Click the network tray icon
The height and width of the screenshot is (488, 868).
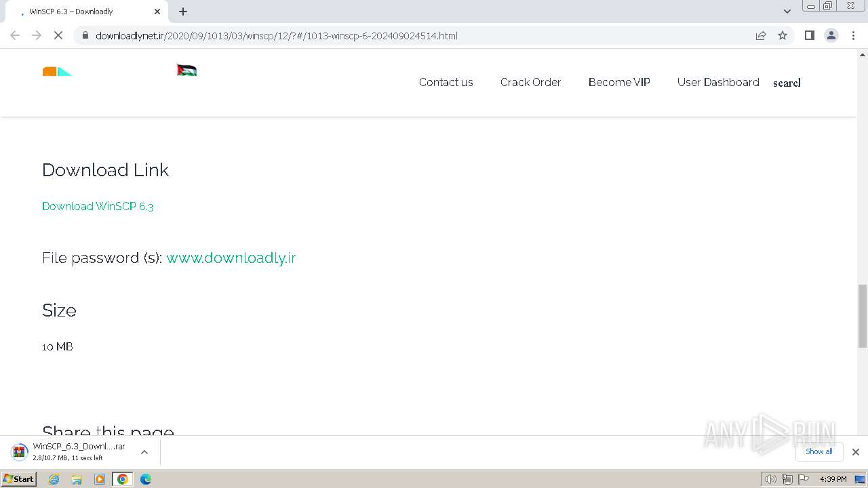click(787, 479)
